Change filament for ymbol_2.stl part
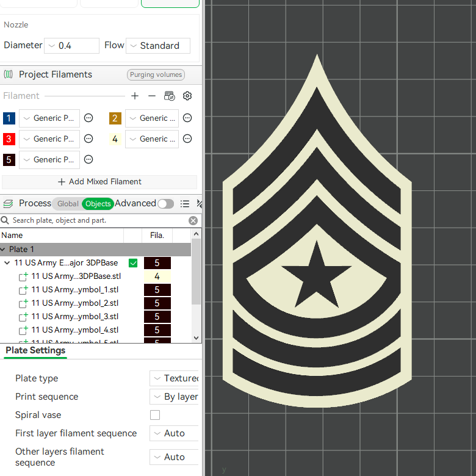 (x=157, y=303)
